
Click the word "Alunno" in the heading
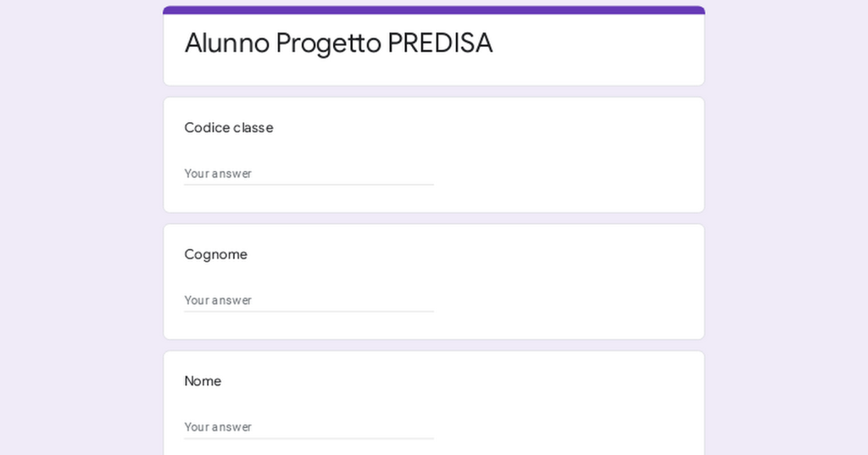pos(227,42)
